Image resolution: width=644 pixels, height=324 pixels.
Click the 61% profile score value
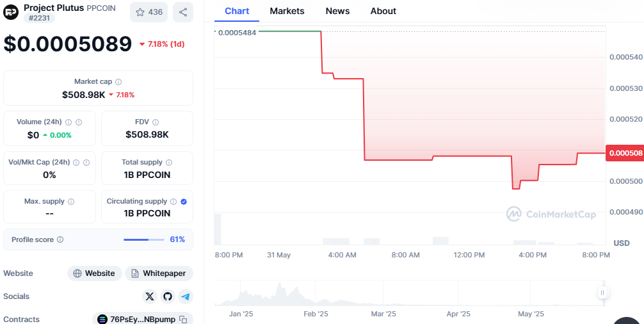[x=177, y=239]
